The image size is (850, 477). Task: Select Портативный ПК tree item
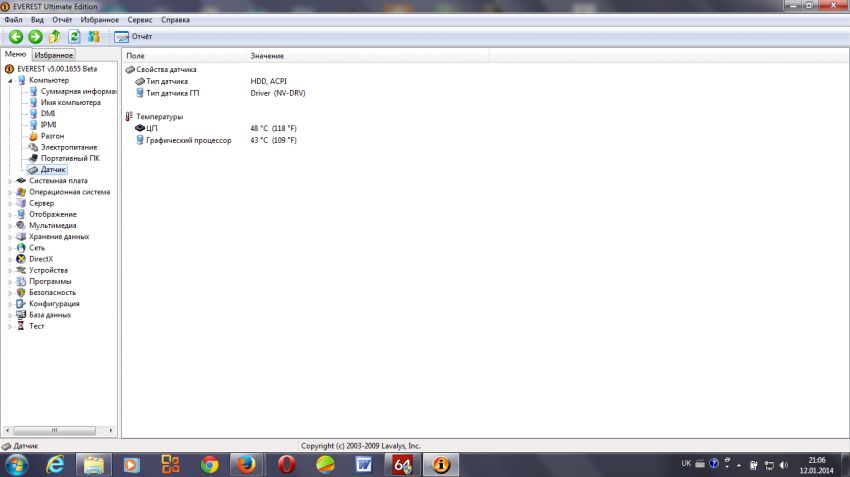[x=70, y=158]
